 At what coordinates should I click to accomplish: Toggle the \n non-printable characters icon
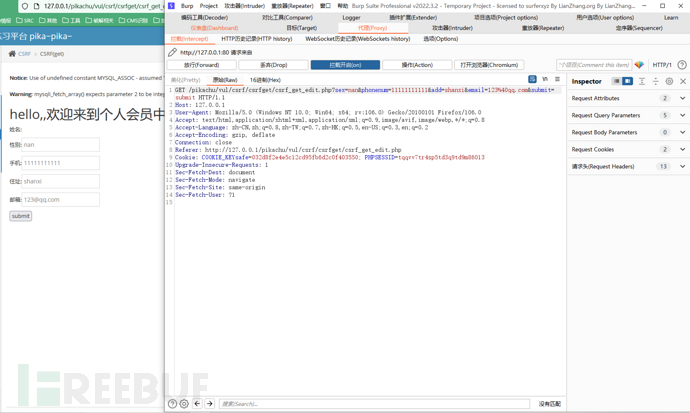[545, 80]
